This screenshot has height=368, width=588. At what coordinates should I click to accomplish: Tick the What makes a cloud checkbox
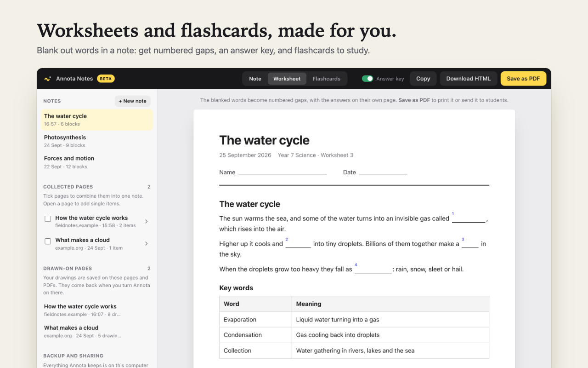pyautogui.click(x=48, y=241)
